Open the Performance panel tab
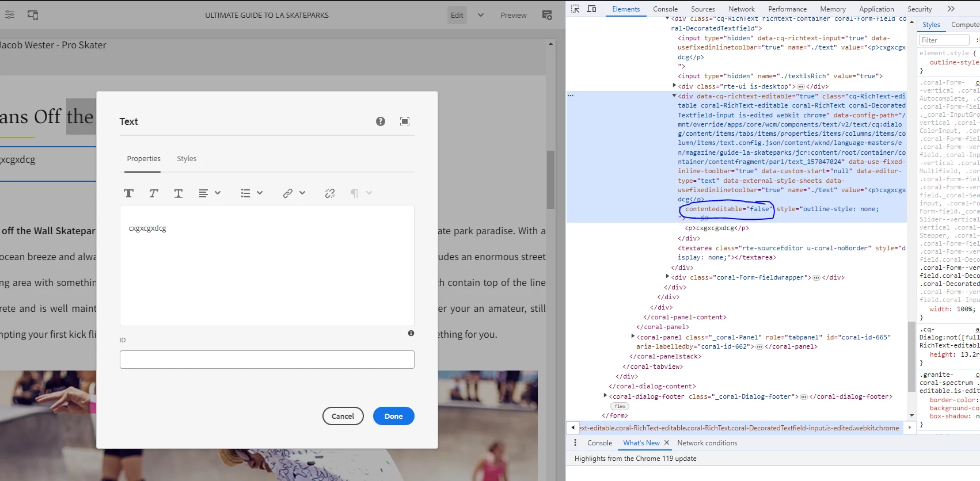This screenshot has height=481, width=980. click(788, 9)
